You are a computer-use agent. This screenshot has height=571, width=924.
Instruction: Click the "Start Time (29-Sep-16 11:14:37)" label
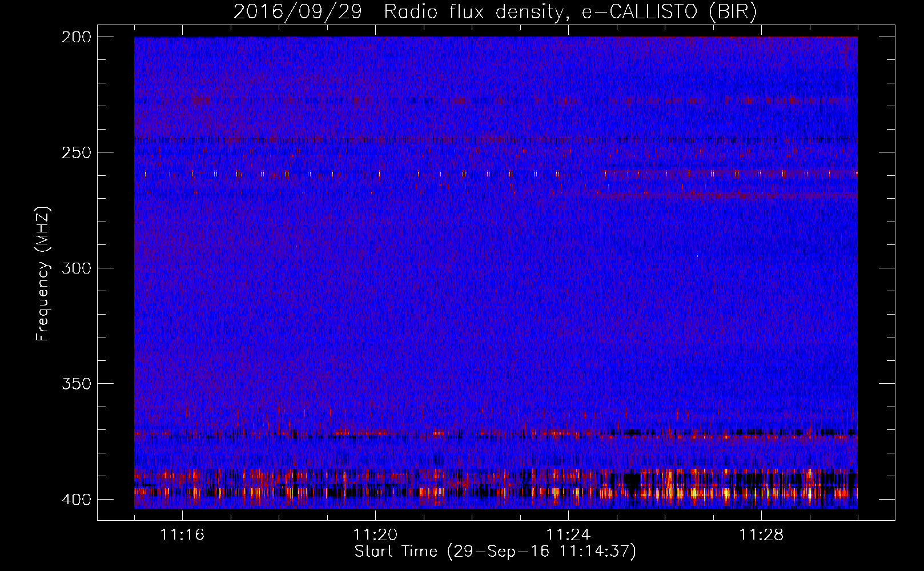coord(495,552)
